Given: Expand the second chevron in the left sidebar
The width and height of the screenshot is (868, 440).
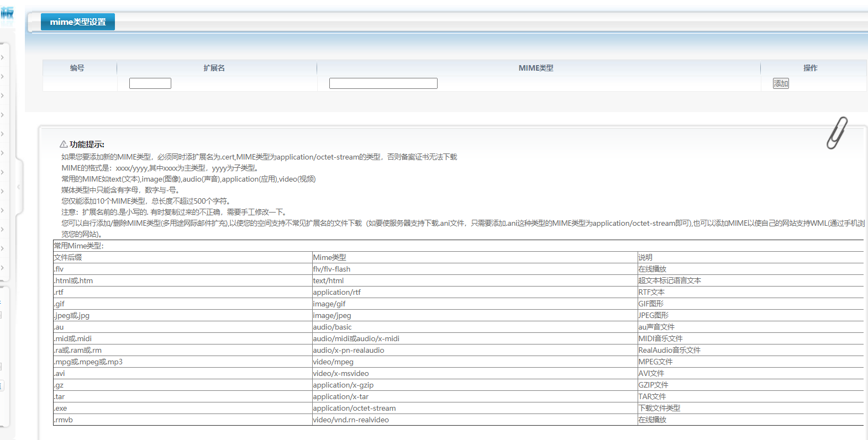Looking at the screenshot, I should point(3,77).
